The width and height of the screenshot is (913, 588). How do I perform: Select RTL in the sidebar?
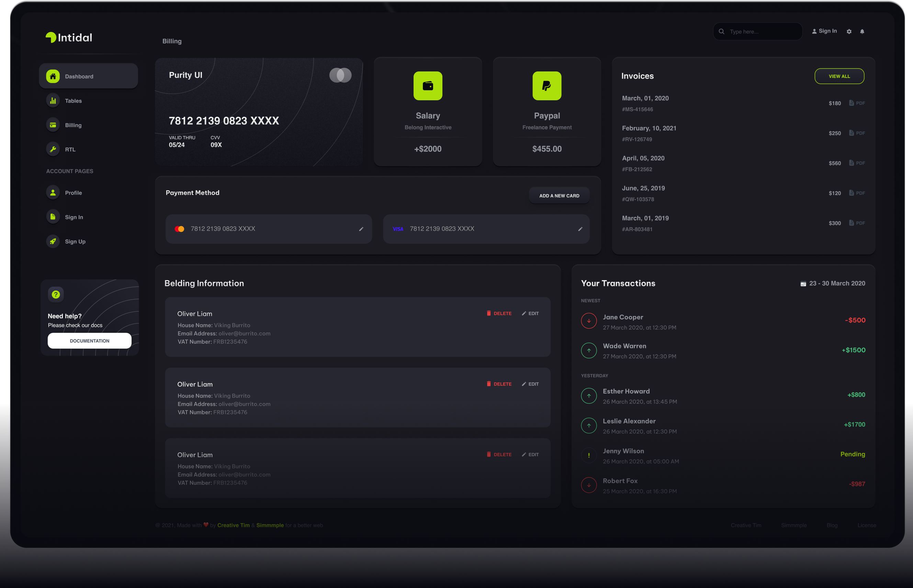(x=70, y=149)
